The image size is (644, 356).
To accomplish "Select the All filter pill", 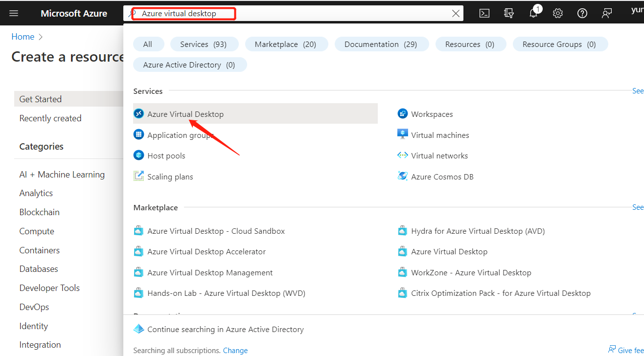I will click(x=149, y=44).
